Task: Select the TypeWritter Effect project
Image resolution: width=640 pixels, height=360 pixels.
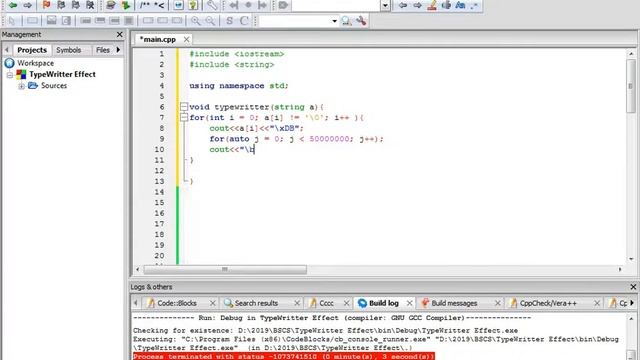Action: [x=62, y=74]
